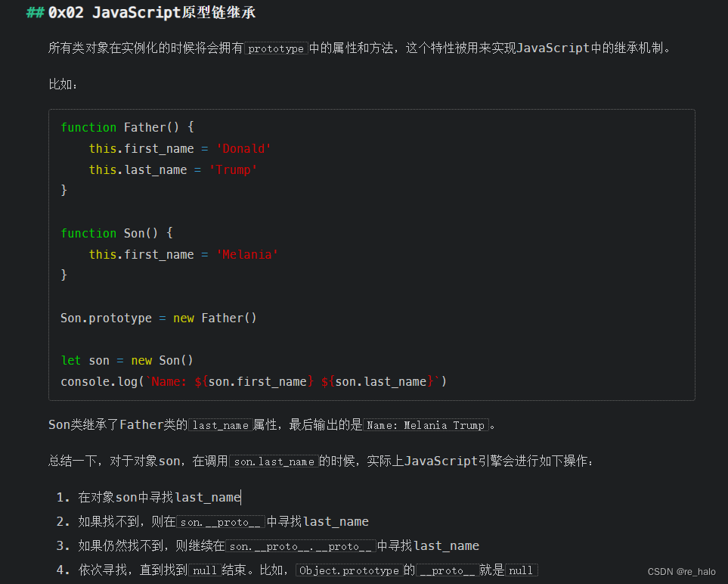Screen dimensions: 728x584
Task: Select the string 'Melania' in the code
Action: [x=247, y=254]
